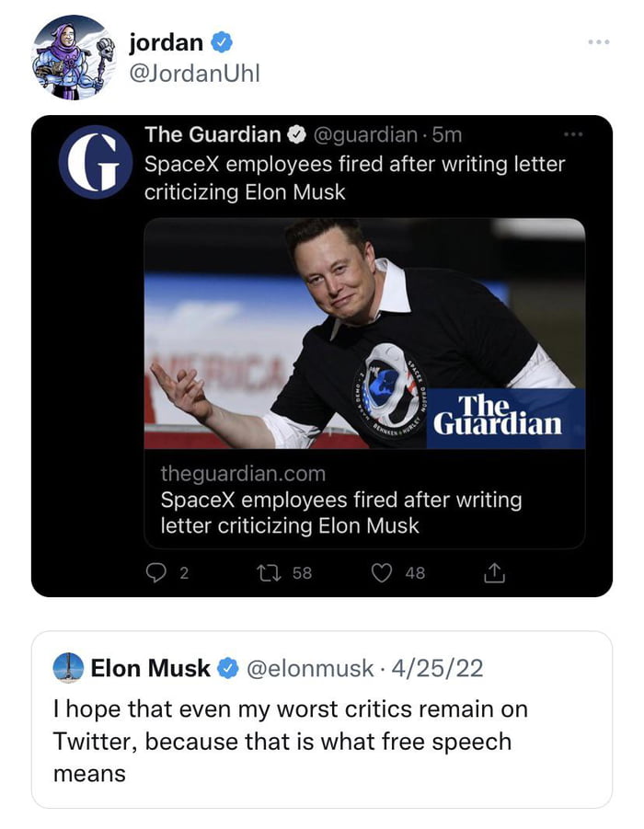The image size is (644, 829).
Task: Click article title under theguardian.com
Action: [340, 513]
